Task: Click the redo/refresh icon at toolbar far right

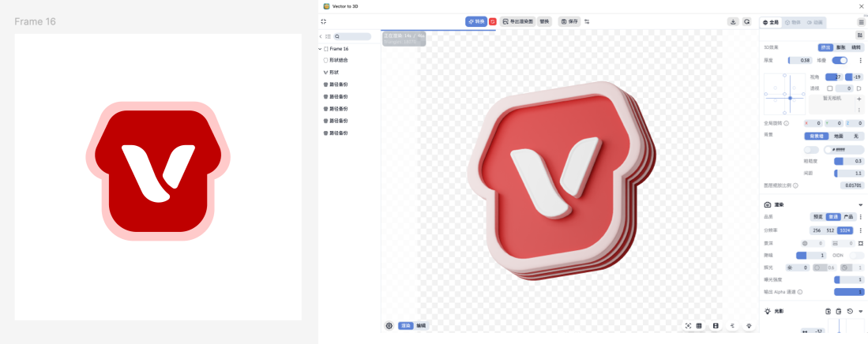Action: [x=747, y=21]
